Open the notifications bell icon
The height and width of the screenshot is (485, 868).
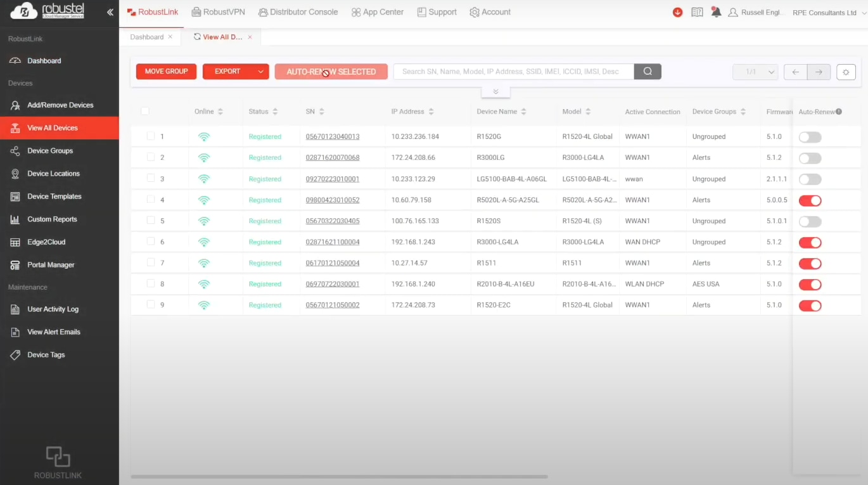(716, 12)
